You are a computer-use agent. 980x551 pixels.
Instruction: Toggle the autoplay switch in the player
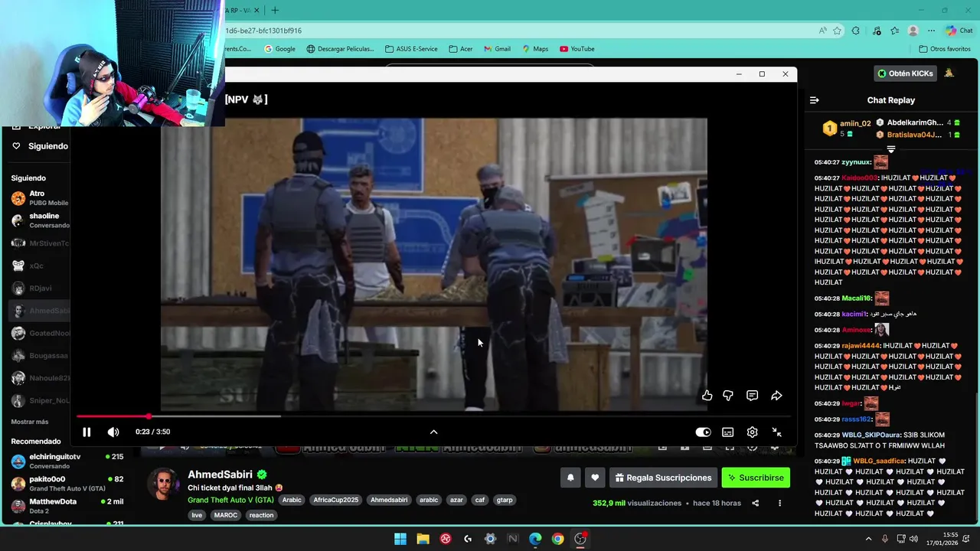pos(703,432)
